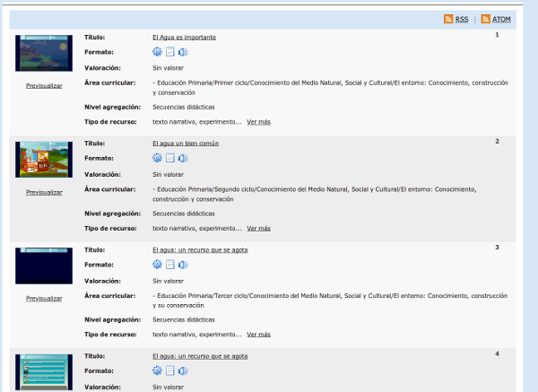Click result number 2 label
The height and width of the screenshot is (392, 538).
[x=497, y=141]
